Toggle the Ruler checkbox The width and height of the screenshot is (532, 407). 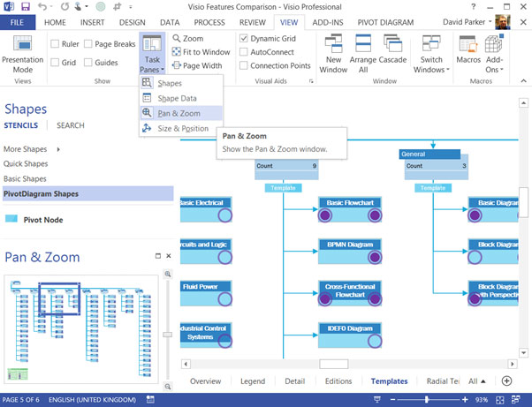(55, 44)
